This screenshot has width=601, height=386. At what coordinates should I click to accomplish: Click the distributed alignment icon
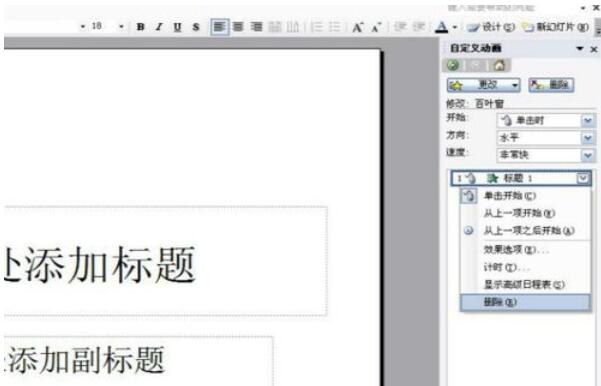point(275,27)
